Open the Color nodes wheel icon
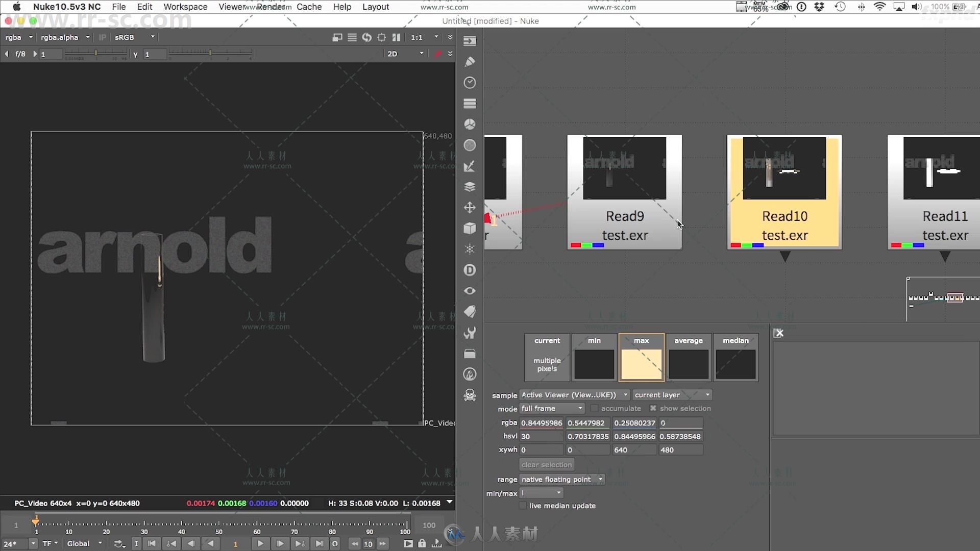The width and height of the screenshot is (980, 551). (x=470, y=124)
